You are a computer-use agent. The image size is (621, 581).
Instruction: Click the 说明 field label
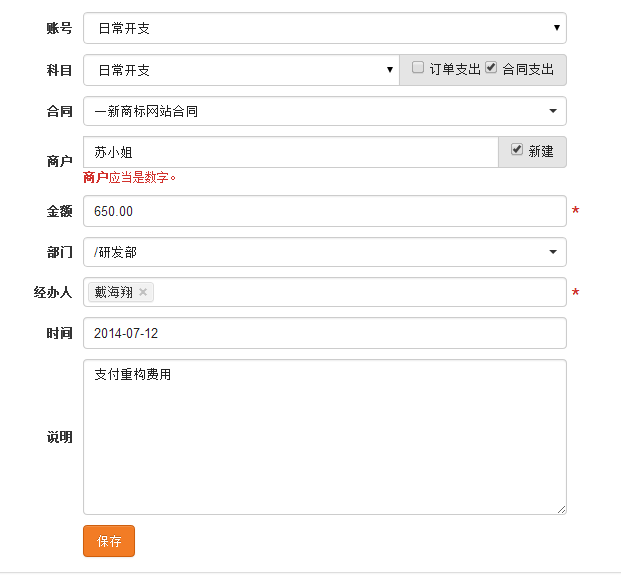[59, 437]
